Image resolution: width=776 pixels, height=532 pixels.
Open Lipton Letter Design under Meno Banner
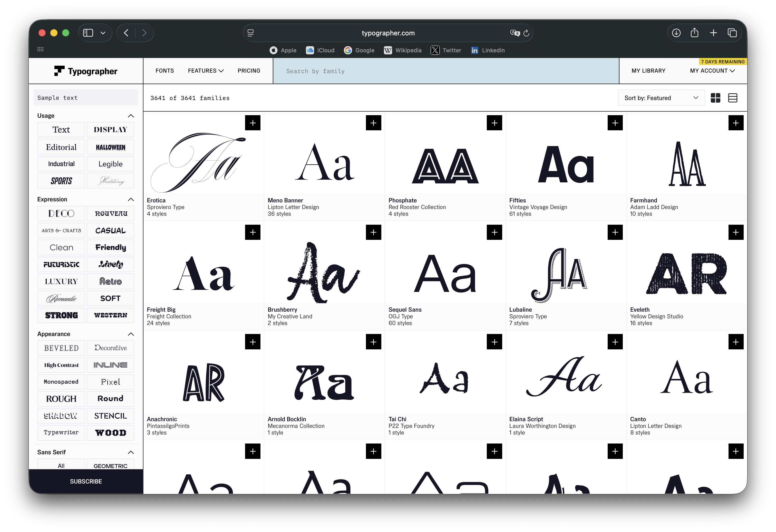(x=293, y=207)
